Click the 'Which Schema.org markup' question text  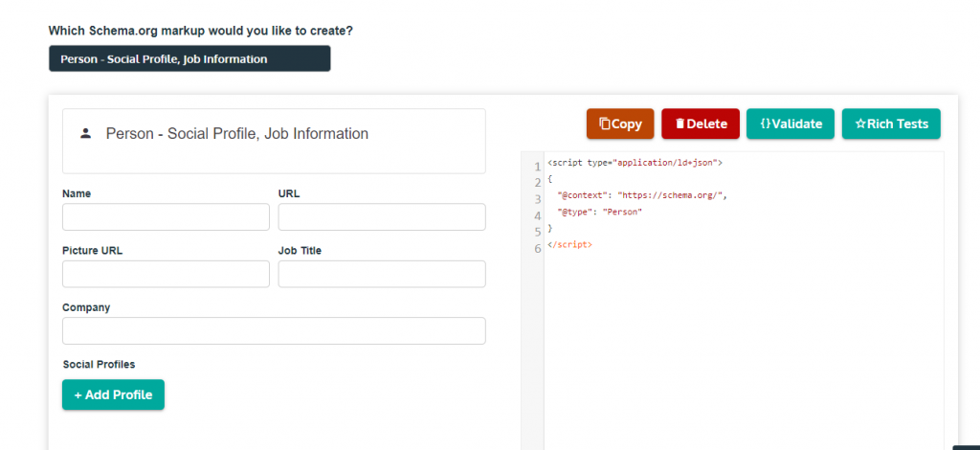(x=201, y=31)
